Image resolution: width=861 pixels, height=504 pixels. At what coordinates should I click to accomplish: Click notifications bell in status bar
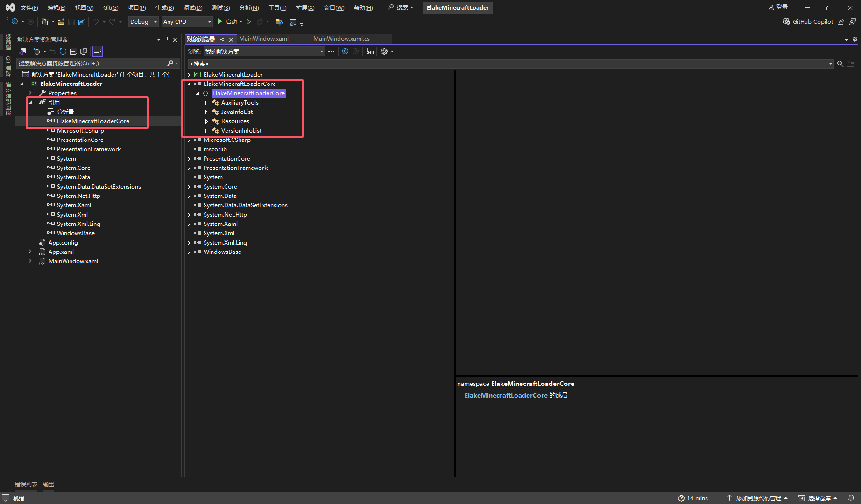[x=851, y=498]
